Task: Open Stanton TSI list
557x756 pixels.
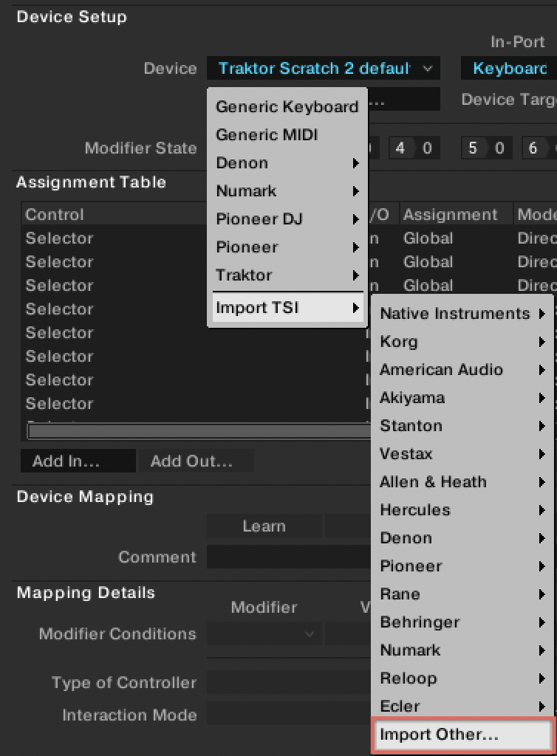Action: [462, 426]
